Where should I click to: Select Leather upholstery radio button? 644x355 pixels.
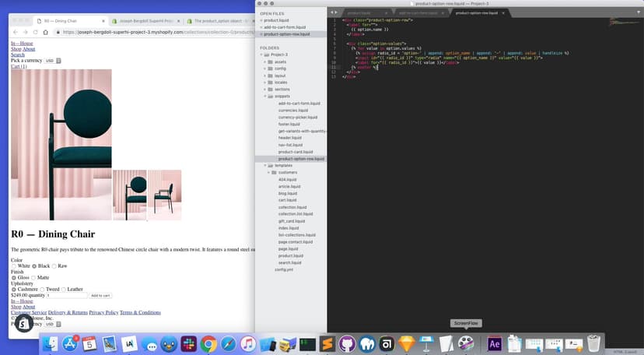tap(64, 289)
